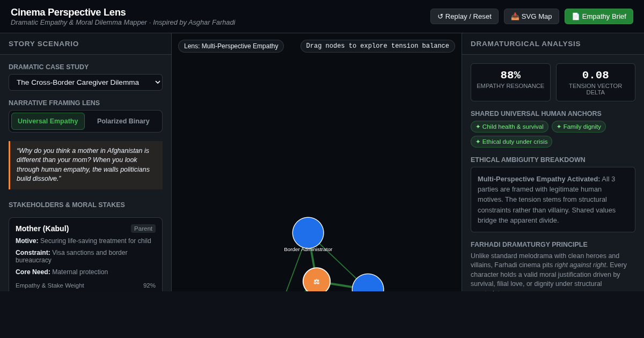Viewport: 644px width, 338px height.
Task: Select the Mother (Kabul) stakeholder card title
Action: point(42,229)
